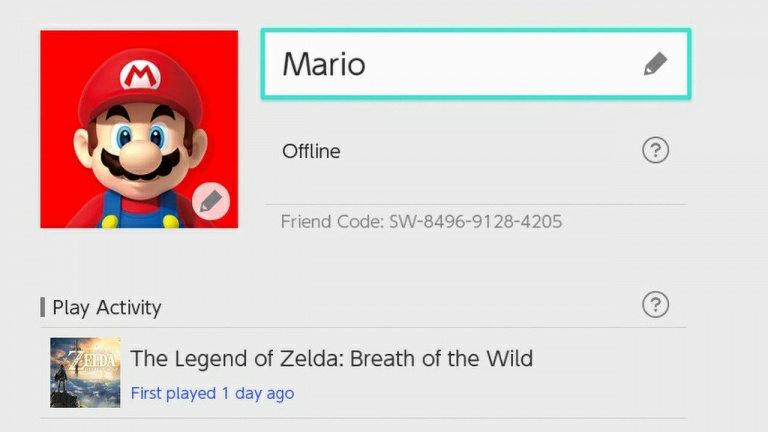
Task: Open The Legend of Zelda: Breath of the Wild title
Action: 331,358
